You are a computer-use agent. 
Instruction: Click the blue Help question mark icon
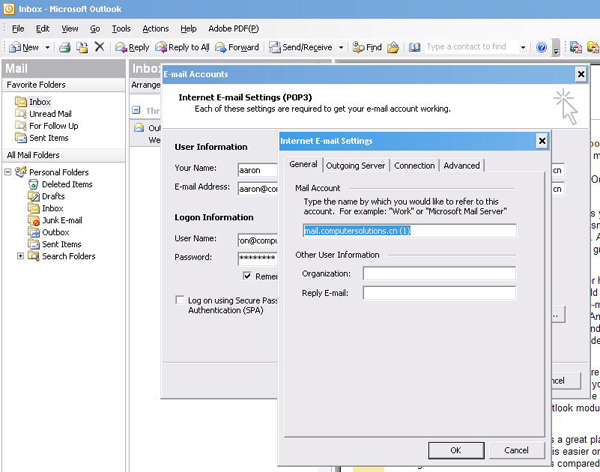pyautogui.click(x=541, y=47)
